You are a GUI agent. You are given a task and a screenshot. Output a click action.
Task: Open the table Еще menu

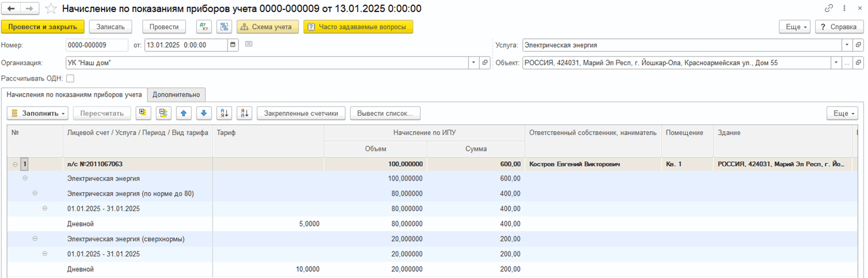pyautogui.click(x=842, y=113)
